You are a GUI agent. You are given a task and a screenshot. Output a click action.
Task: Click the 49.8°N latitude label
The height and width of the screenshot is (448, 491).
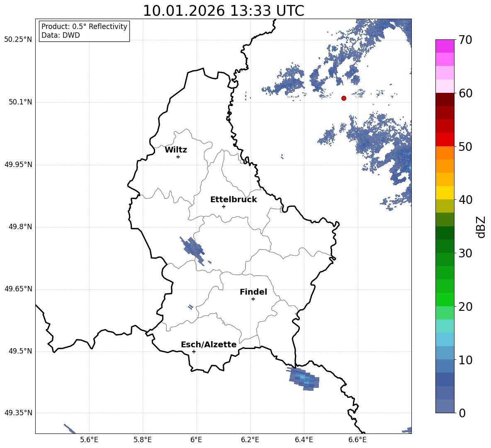pos(20,227)
